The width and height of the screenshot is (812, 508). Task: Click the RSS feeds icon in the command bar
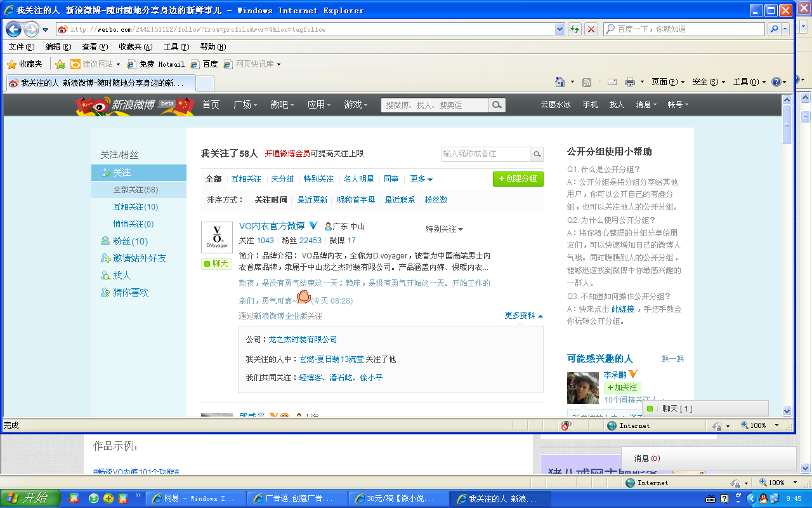(x=587, y=82)
